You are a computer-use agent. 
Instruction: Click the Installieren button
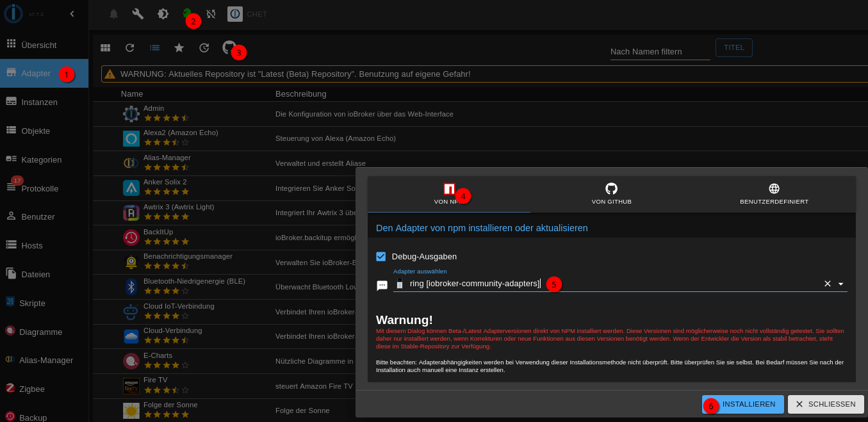[x=748, y=404]
